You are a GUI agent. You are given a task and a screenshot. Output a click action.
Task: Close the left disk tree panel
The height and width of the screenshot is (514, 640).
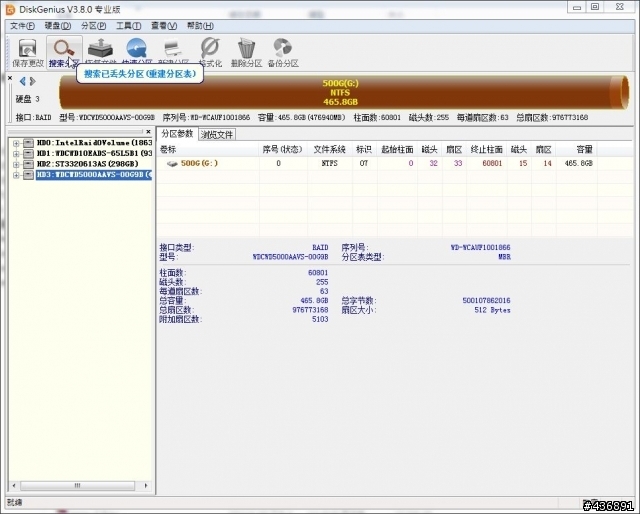(x=148, y=131)
